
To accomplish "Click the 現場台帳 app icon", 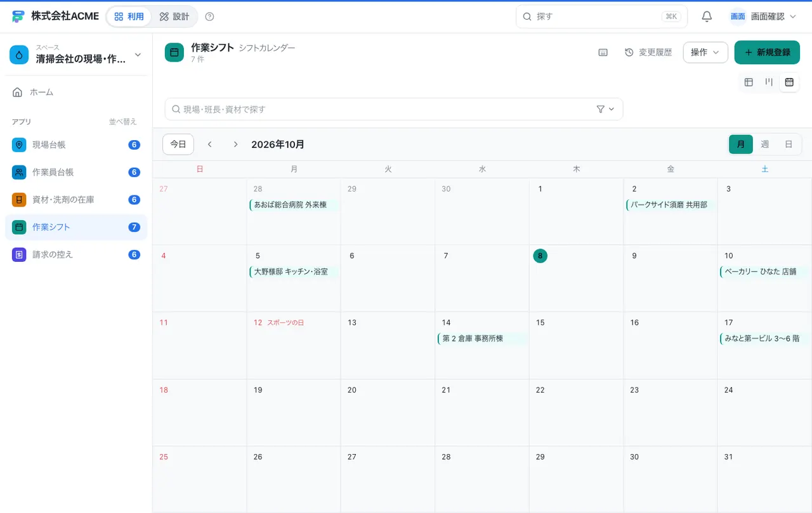I will click(19, 145).
